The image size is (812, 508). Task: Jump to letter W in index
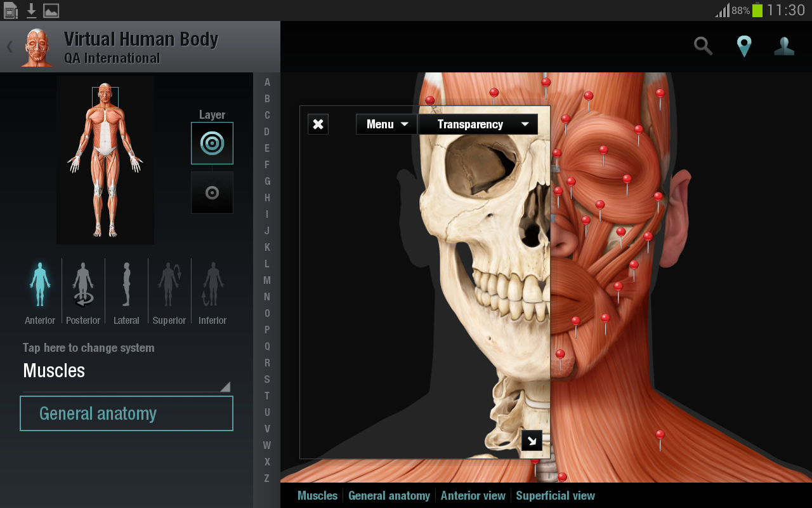click(x=267, y=445)
